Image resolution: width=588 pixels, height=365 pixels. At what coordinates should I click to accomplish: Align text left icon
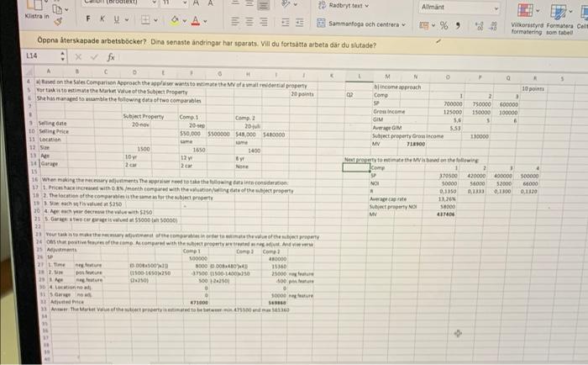235,21
